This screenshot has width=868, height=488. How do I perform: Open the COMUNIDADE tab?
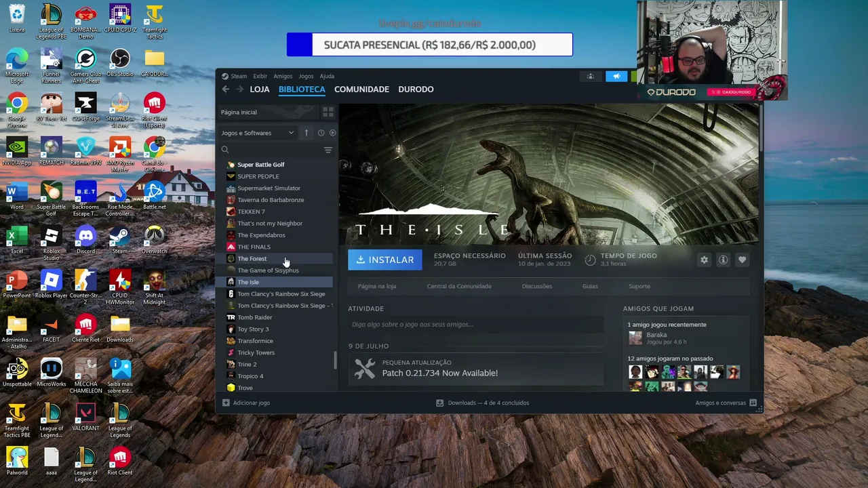[x=361, y=89]
